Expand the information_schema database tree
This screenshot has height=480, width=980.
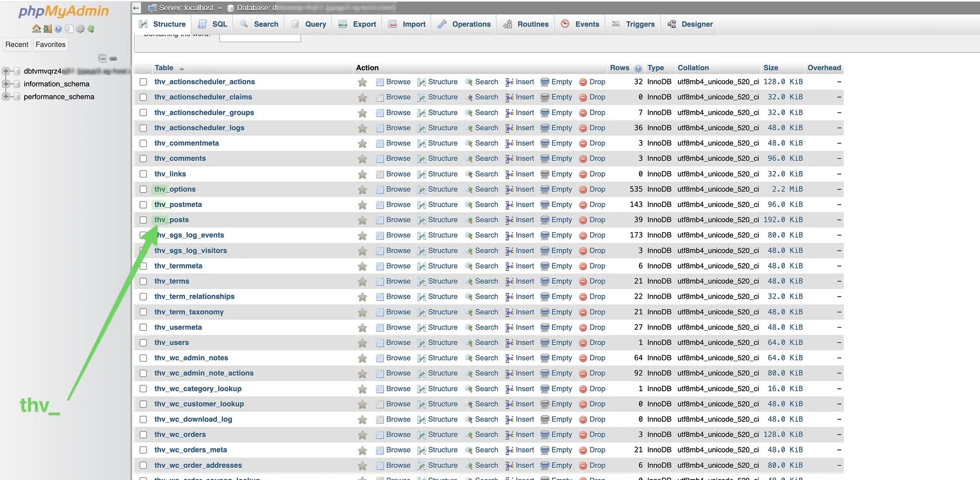coord(6,84)
